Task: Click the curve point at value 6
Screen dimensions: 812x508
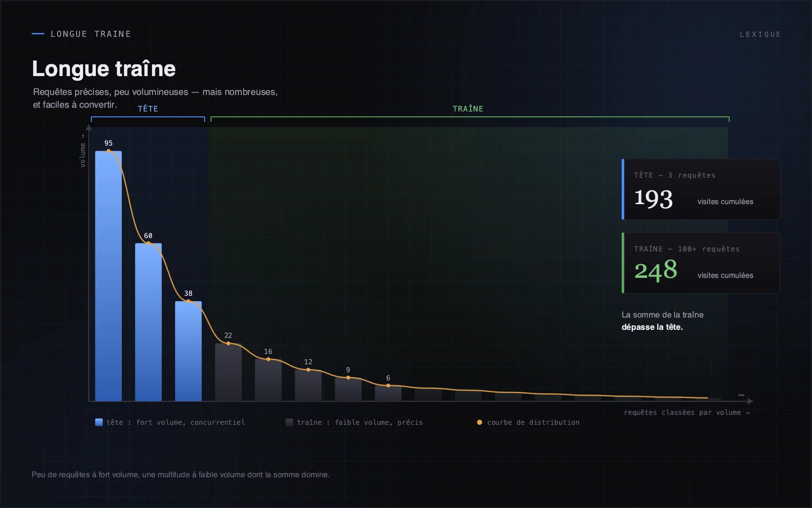Action: [x=388, y=386]
